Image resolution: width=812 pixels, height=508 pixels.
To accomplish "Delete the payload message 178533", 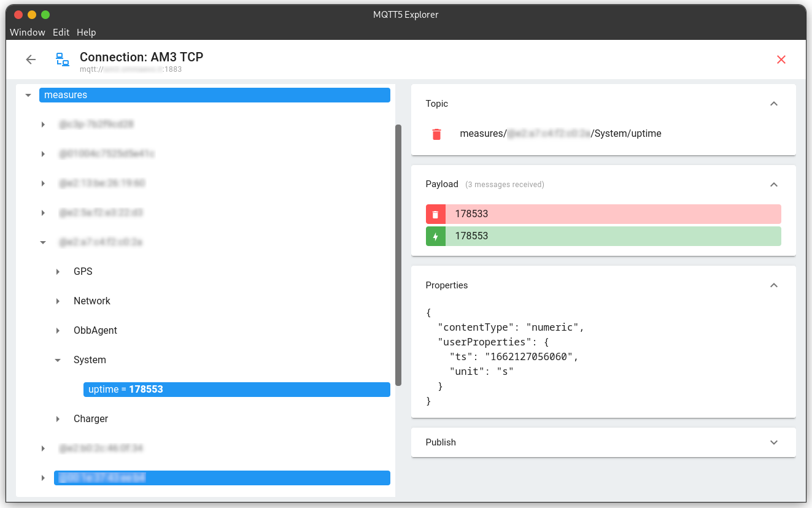I will [x=436, y=214].
